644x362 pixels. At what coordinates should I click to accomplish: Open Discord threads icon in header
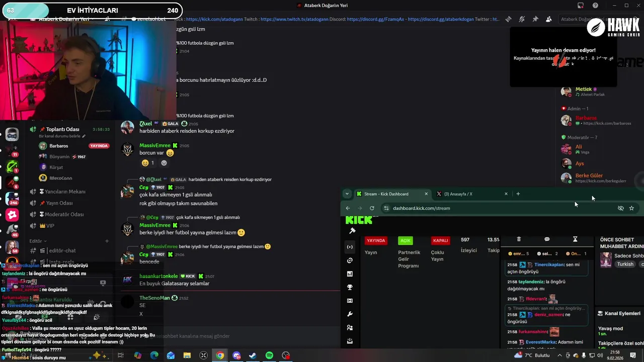[x=509, y=19]
